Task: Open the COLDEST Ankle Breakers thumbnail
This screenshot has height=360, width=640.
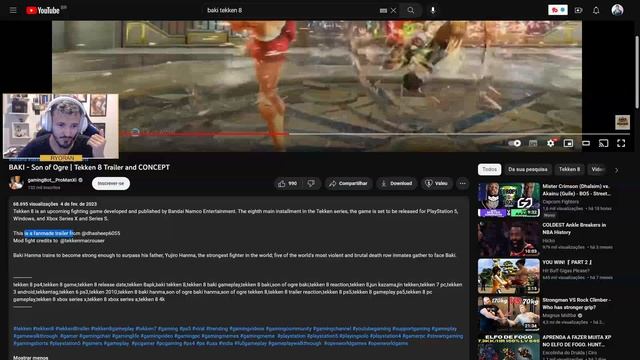Action: [509, 238]
